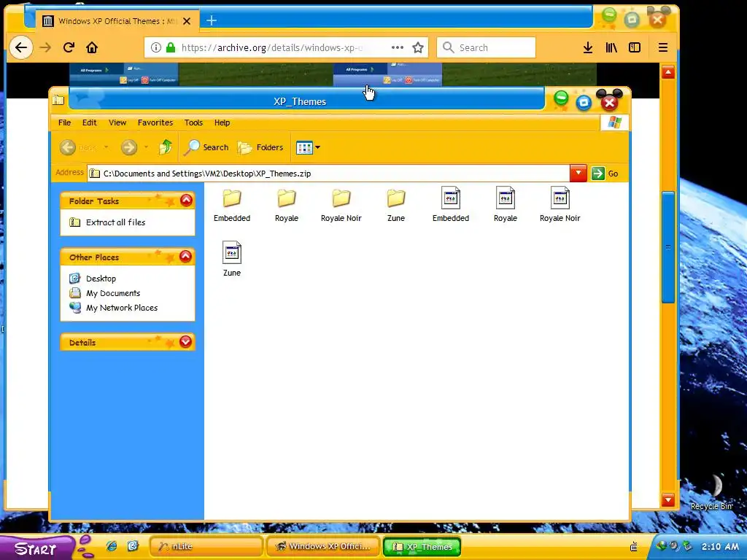This screenshot has height=560, width=747.
Task: Select the Royale theme file
Action: point(506,206)
